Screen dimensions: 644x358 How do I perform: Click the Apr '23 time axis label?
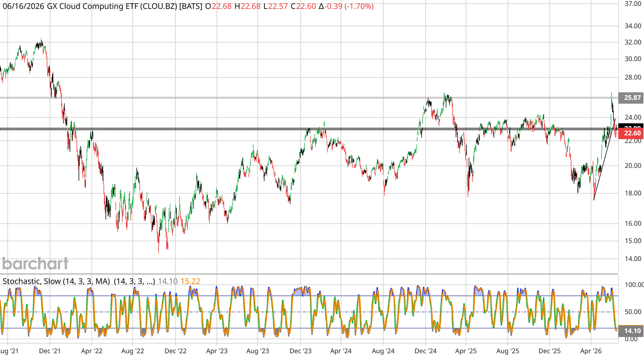(217, 351)
